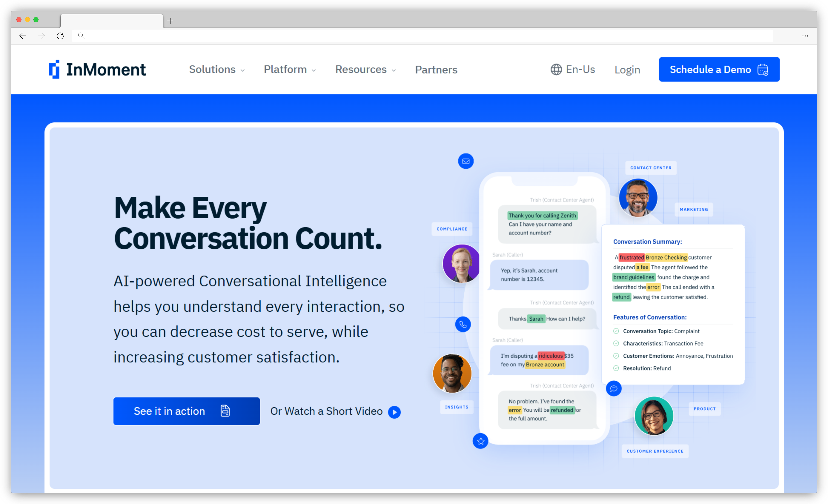Expand the Solutions dropdown menu
Viewport: 828px width, 504px height.
[x=216, y=69]
